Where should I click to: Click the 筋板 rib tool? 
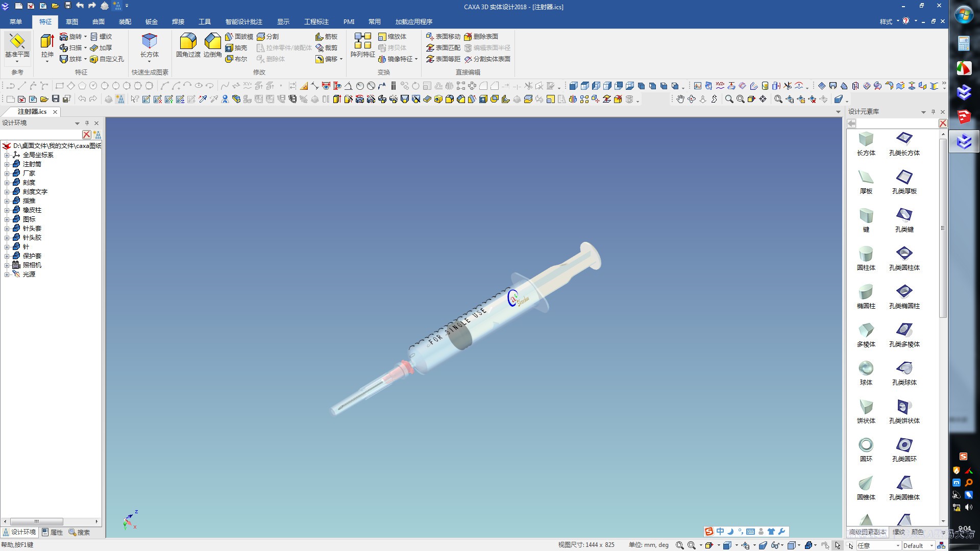[326, 37]
